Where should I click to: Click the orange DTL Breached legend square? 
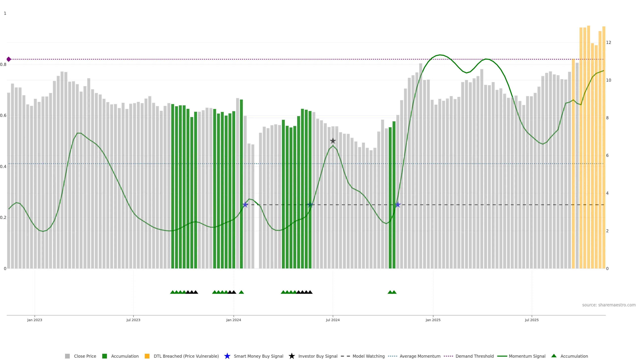click(x=147, y=356)
